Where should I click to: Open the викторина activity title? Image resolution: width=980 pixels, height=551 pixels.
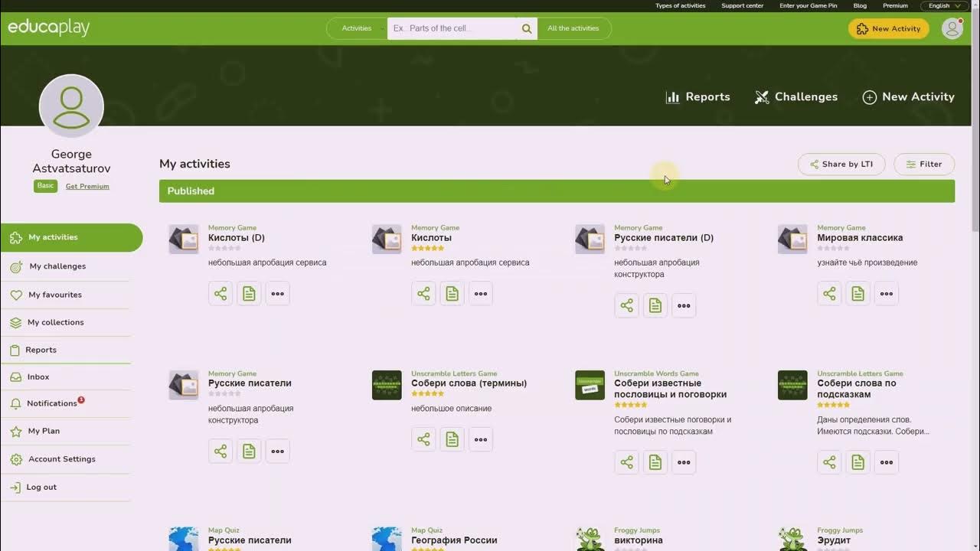point(639,540)
